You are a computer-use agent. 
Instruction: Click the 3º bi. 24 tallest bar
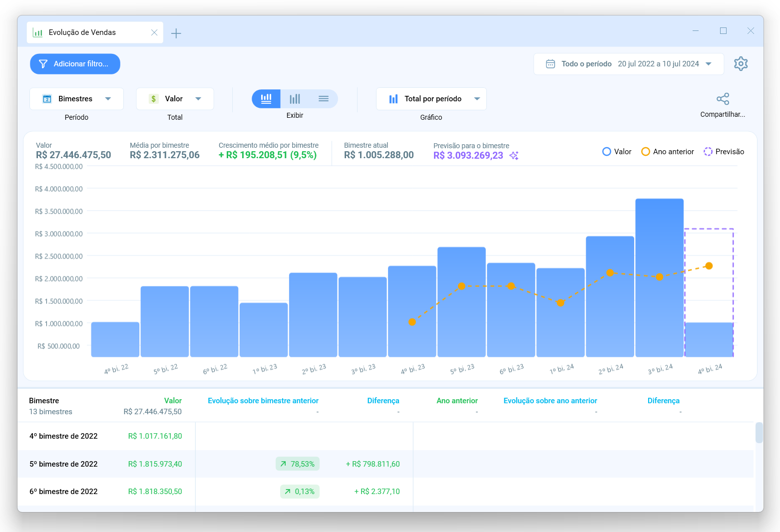click(x=659, y=278)
